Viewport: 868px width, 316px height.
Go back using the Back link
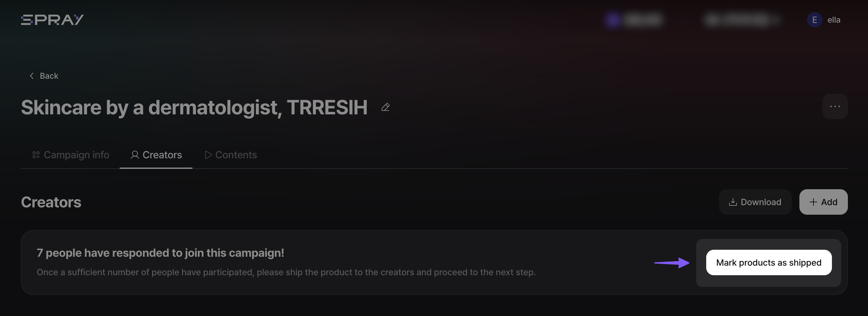pyautogui.click(x=44, y=76)
